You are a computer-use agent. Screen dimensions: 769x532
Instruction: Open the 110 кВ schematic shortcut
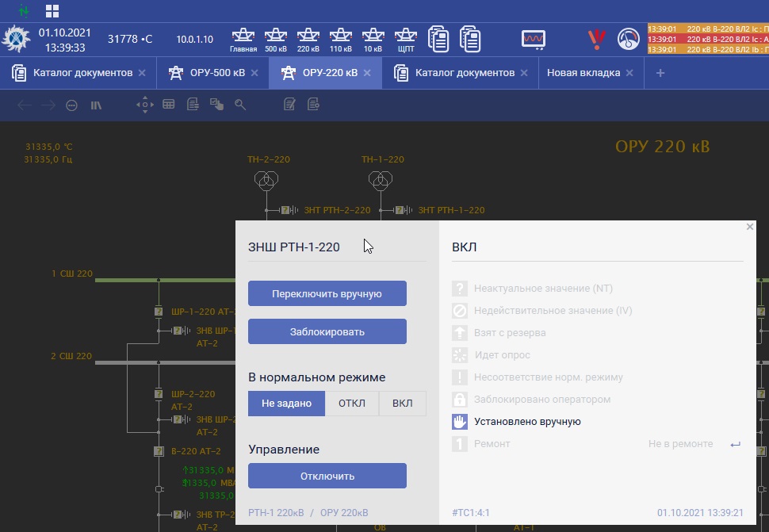click(340, 38)
